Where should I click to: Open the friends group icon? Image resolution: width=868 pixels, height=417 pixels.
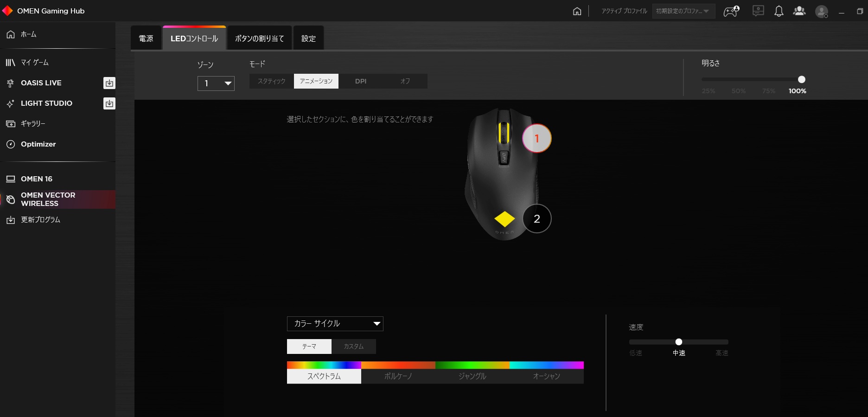pyautogui.click(x=799, y=11)
